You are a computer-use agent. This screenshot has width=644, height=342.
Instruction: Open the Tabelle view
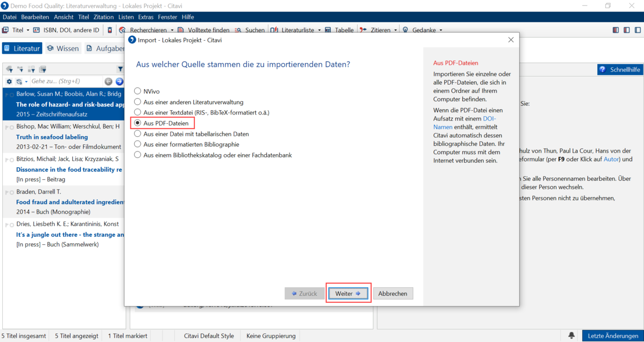(339, 30)
